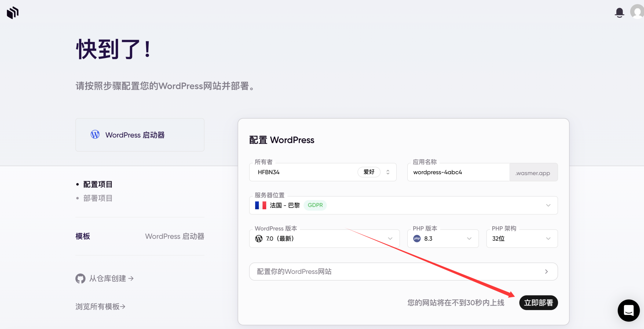Click the template value WordPress 启动器
The image size is (644, 329).
click(175, 236)
